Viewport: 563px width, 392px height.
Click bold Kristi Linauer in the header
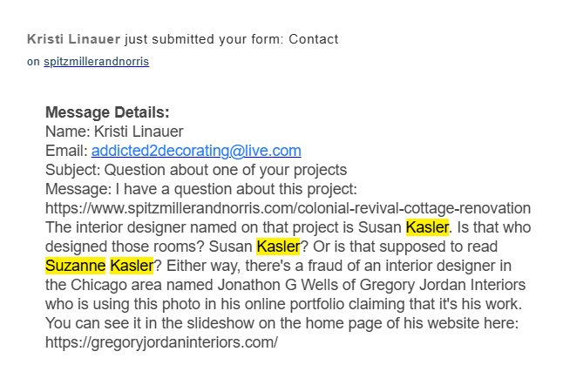[x=73, y=39]
